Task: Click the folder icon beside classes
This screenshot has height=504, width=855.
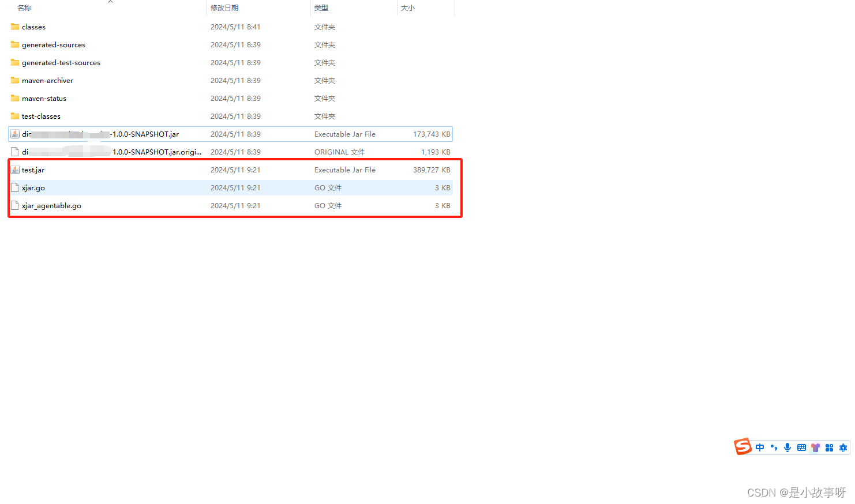Action: pyautogui.click(x=15, y=27)
